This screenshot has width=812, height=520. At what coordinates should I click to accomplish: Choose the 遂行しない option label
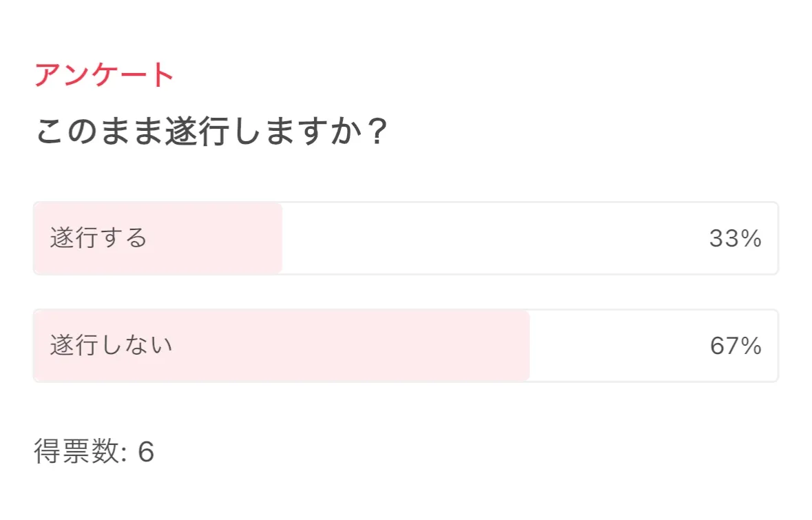coord(111,345)
